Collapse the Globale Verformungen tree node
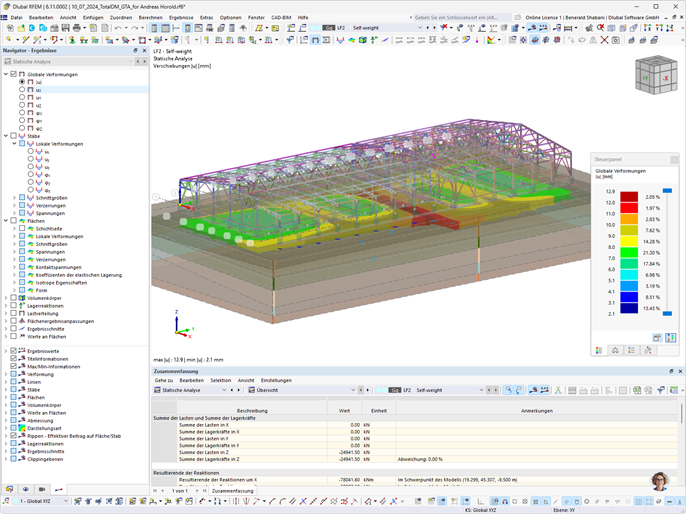 (x=6, y=74)
